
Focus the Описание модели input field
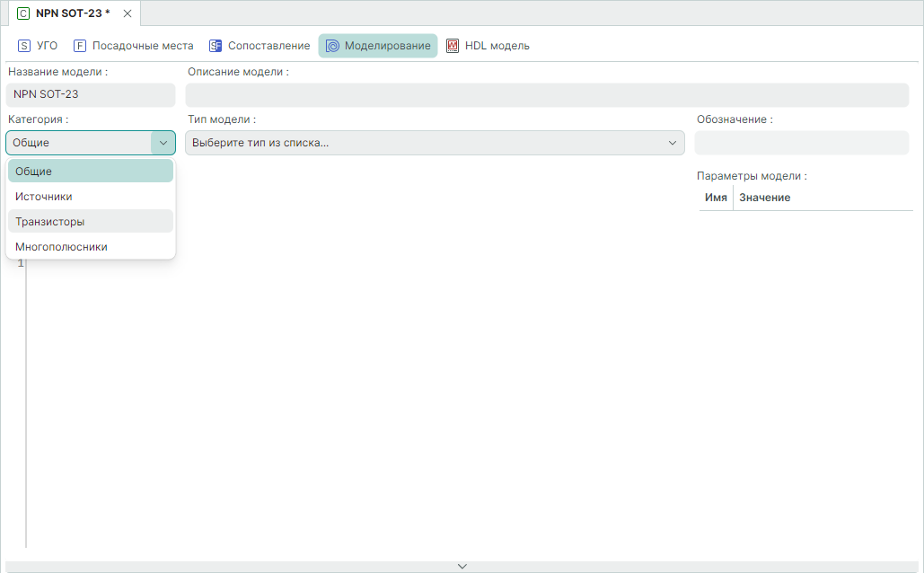point(547,95)
